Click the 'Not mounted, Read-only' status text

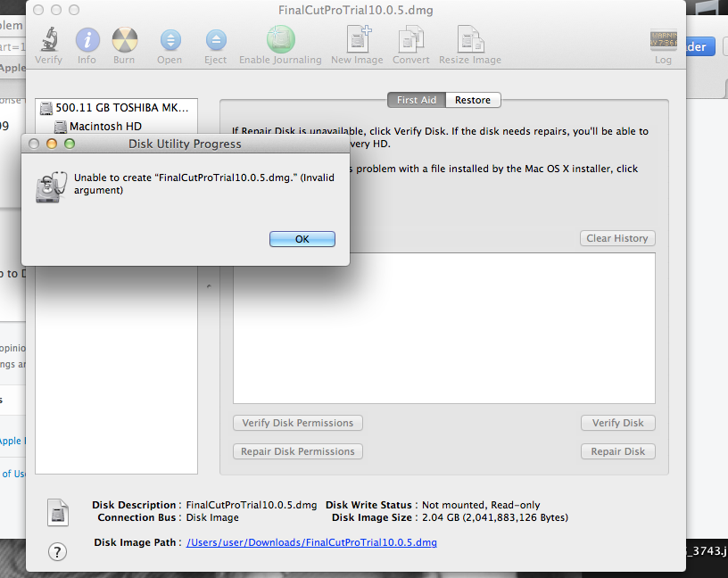click(481, 505)
